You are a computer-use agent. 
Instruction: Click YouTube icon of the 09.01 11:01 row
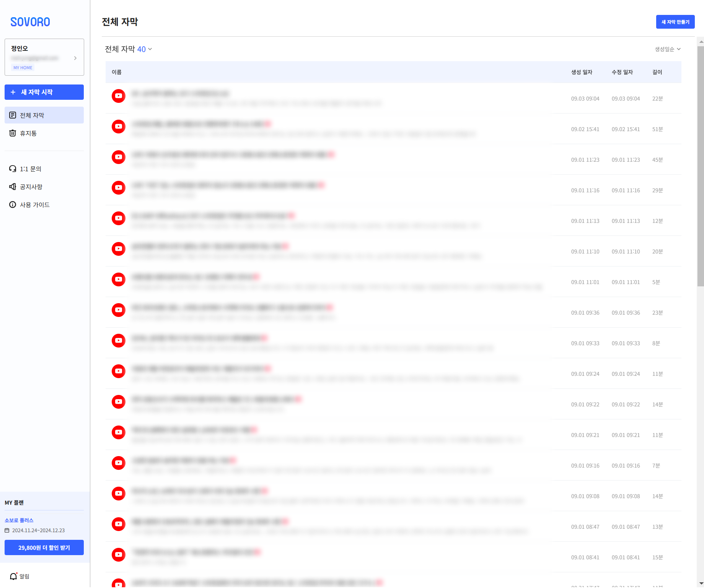click(x=119, y=279)
